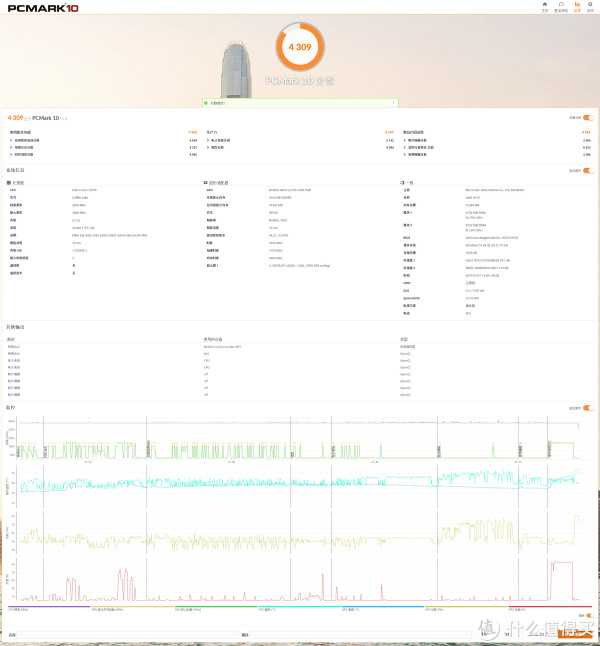
Task: Click the green GPU core clock legend
Action: point(216,608)
